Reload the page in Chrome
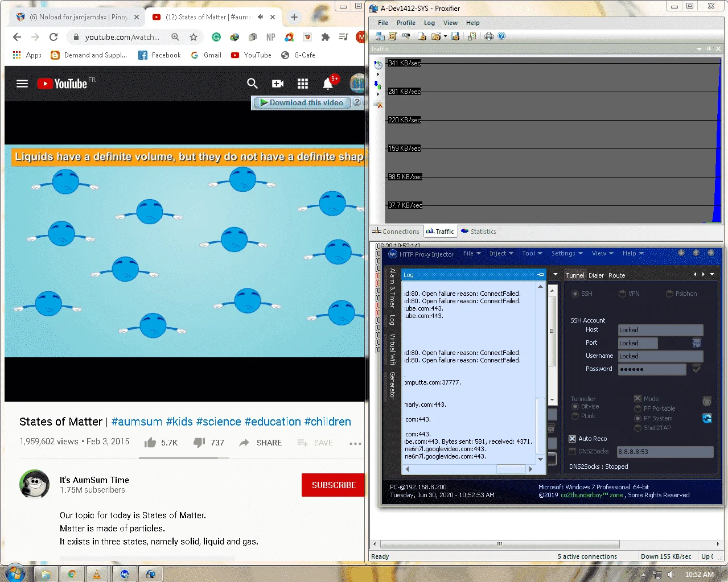Viewport: 728px width, 582px height. pyautogui.click(x=54, y=37)
